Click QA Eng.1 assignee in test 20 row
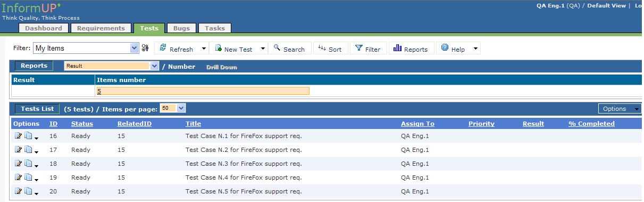The width and height of the screenshot is (644, 202). 415,191
